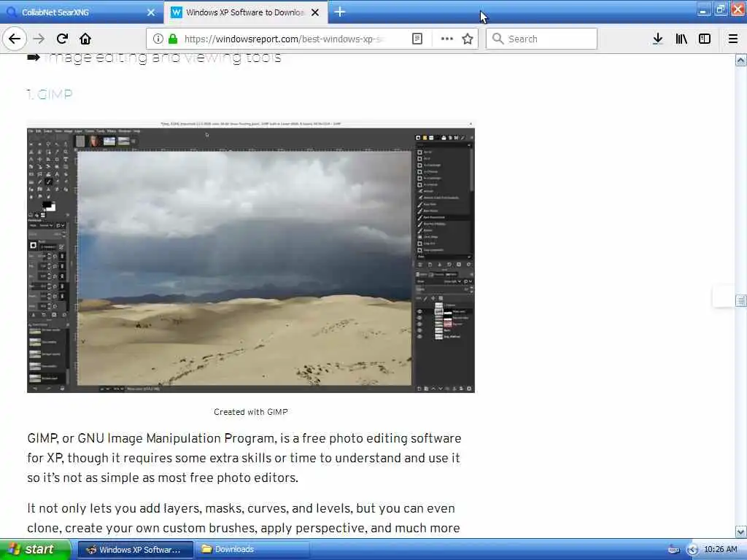Viewport: 747px width, 560px height.
Task: Focus the Search box in toolbar
Action: (541, 39)
